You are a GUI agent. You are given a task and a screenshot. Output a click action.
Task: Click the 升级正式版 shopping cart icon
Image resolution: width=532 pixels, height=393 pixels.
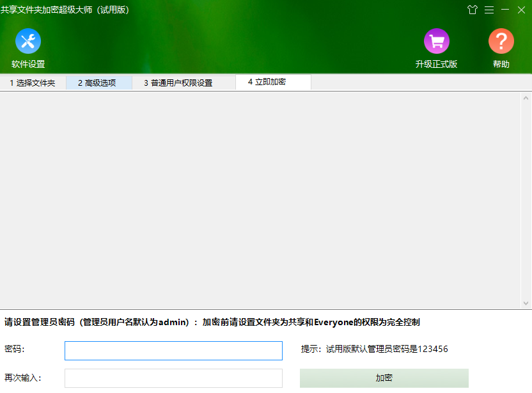(436, 42)
